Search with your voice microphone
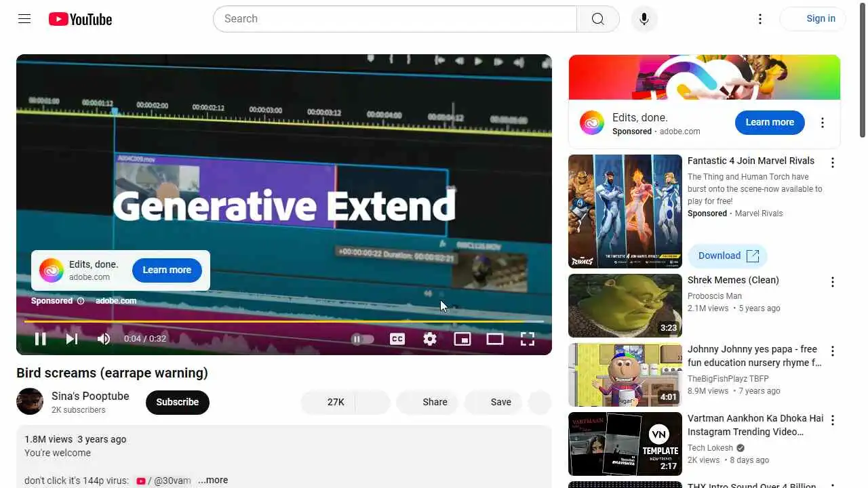This screenshot has width=868, height=488. point(644,19)
